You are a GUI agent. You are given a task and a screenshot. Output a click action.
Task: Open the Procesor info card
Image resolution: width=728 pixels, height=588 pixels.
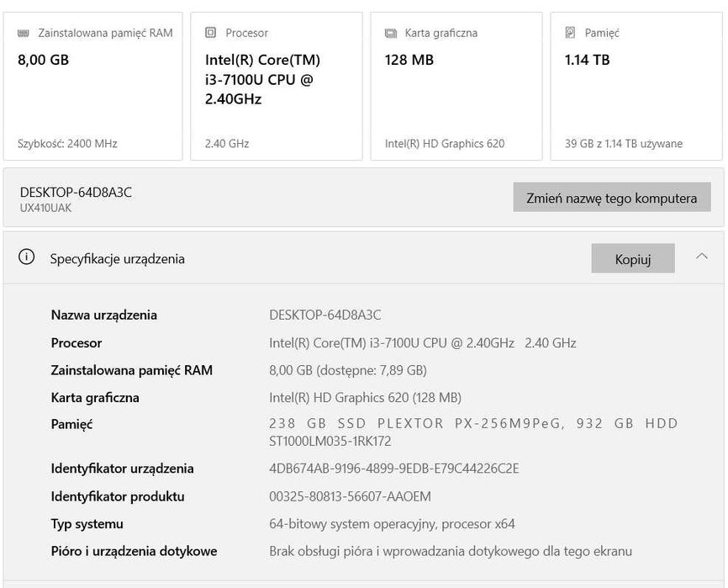pyautogui.click(x=277, y=86)
